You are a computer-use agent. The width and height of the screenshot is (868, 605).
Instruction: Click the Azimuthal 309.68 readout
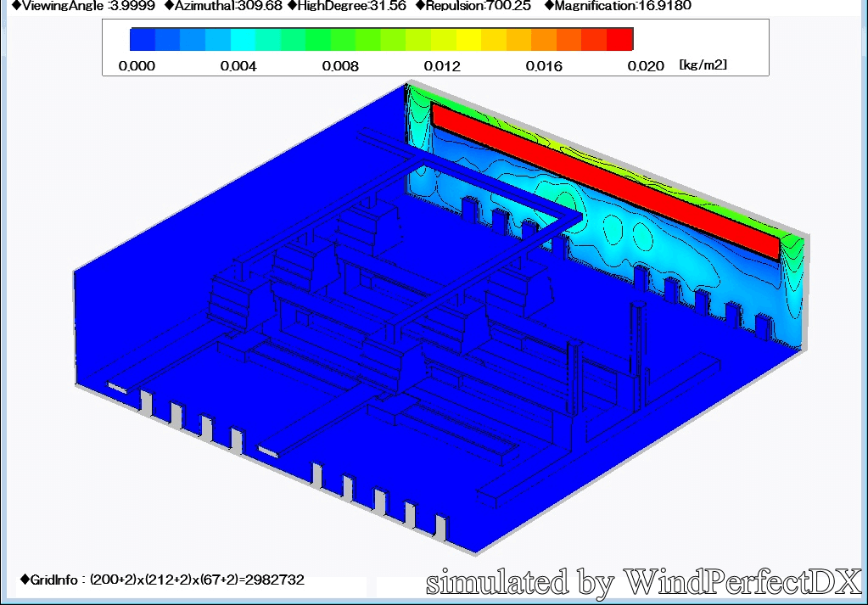click(221, 6)
